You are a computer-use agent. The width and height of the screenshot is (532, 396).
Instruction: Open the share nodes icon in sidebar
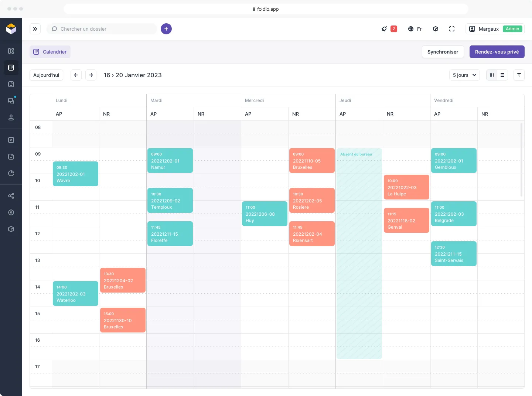11,196
